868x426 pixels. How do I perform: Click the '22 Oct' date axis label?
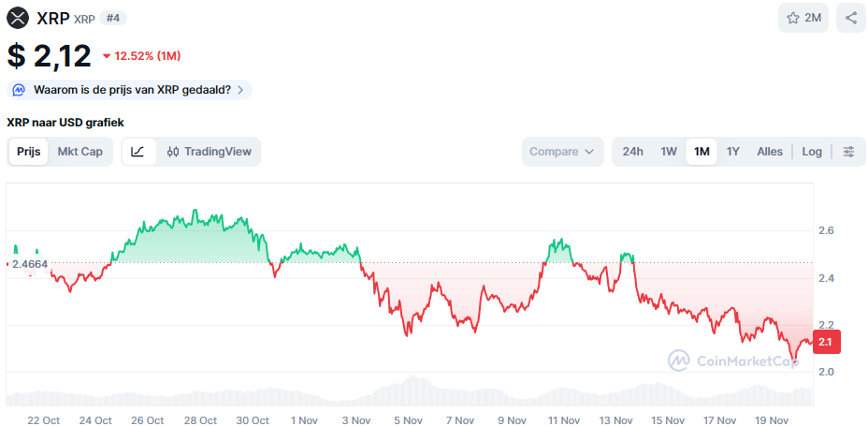tap(44, 420)
